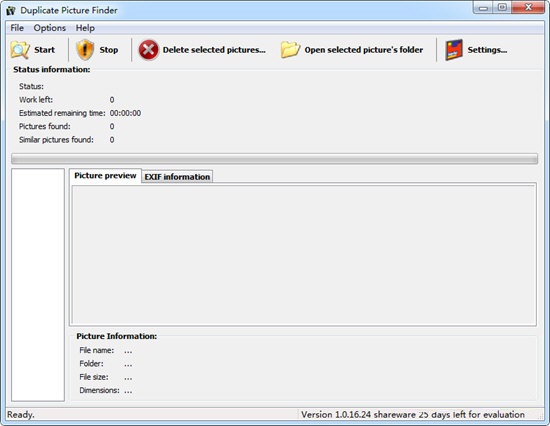Click the Ready. status bar text
Screen dimensions: 550x426
click(20, 415)
